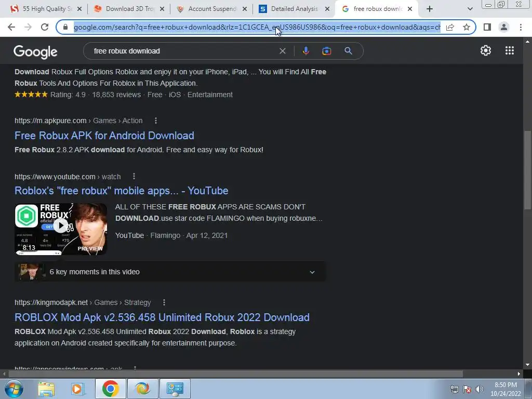Screen dimensions: 532x399
Task: Share this page using the share icon
Action: 450,27
